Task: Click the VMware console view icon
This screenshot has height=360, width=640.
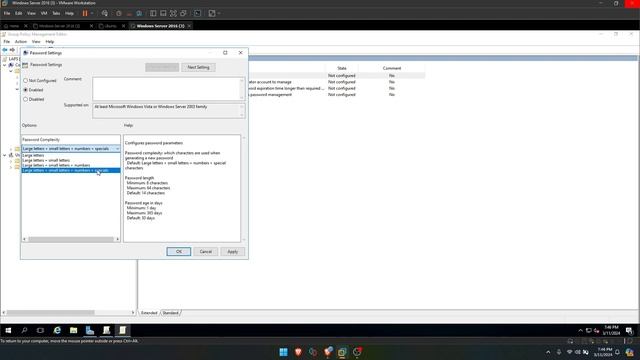Action: tap(198, 13)
